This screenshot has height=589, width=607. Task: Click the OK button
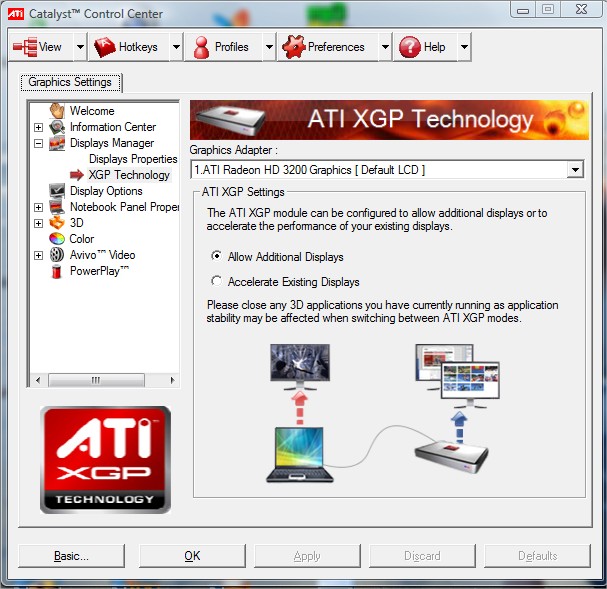[192, 556]
